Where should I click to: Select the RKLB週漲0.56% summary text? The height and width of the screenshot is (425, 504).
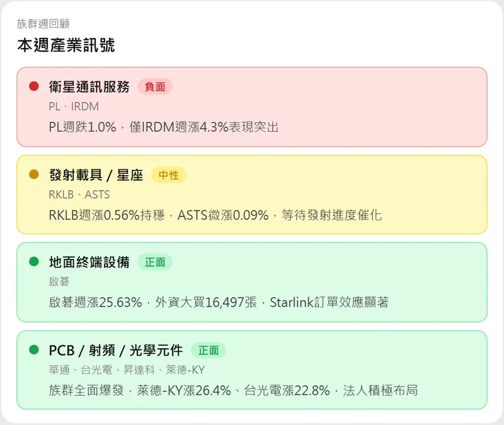(215, 215)
